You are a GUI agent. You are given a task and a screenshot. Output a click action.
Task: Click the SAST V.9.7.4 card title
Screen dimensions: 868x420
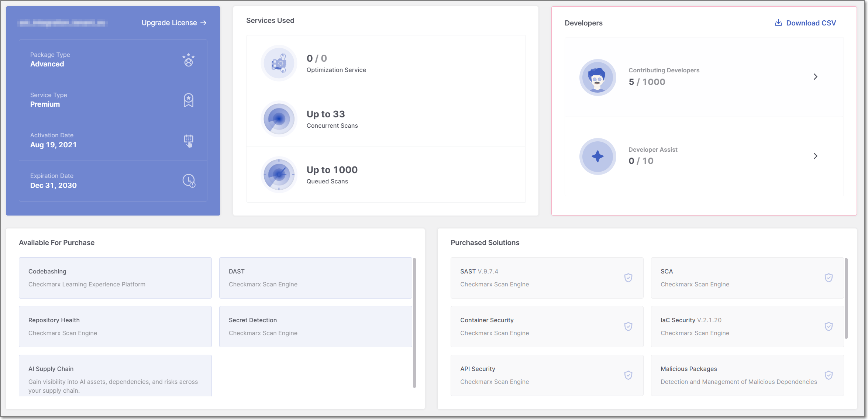[x=479, y=271]
